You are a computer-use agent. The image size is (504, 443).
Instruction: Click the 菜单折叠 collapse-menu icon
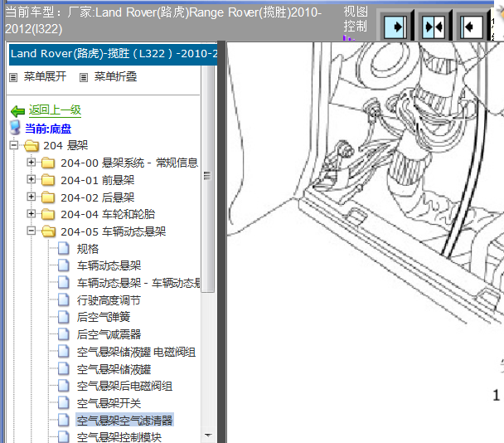[x=84, y=77]
